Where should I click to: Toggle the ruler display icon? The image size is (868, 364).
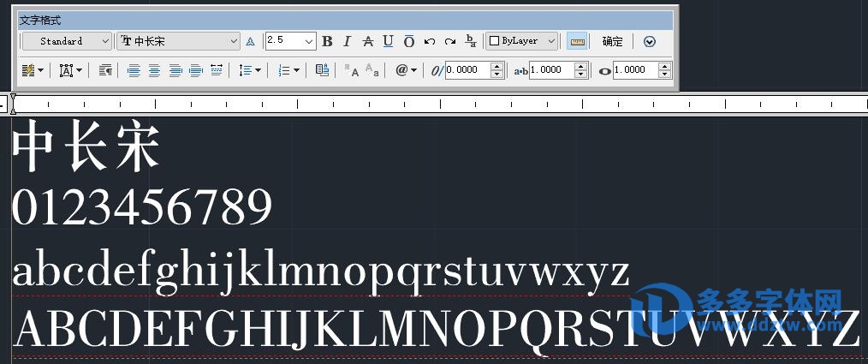click(577, 41)
